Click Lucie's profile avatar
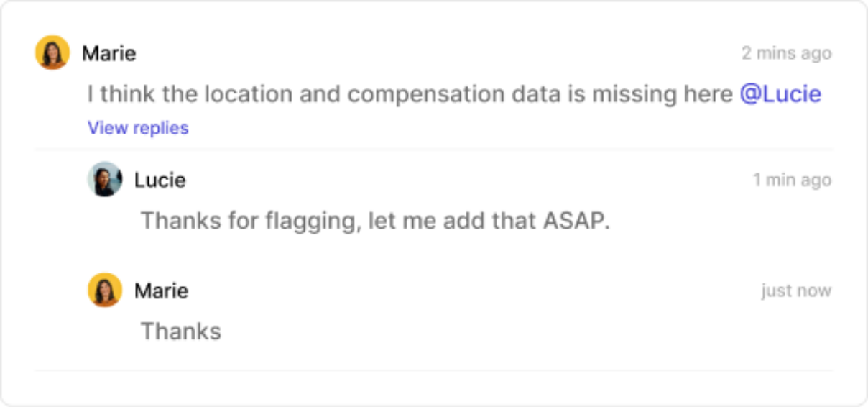Image resolution: width=868 pixels, height=407 pixels. point(105,179)
